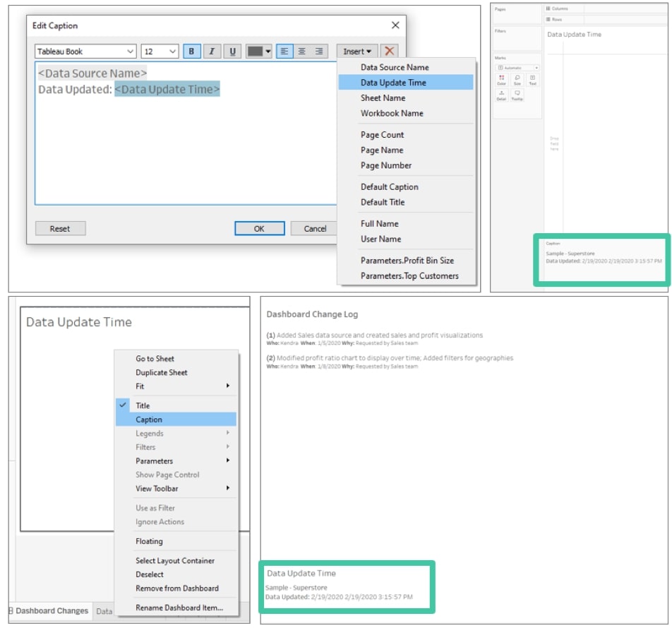Insert Full Name field
The image size is (672, 628).
point(406,223)
